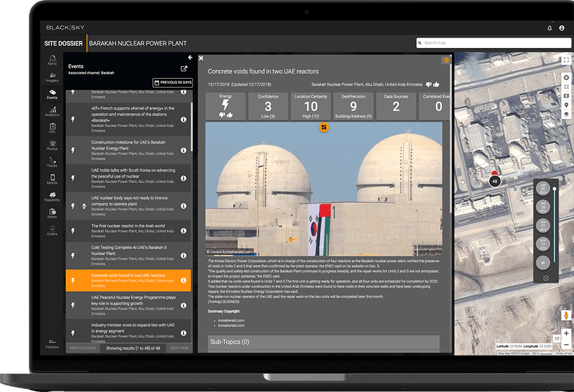Open the Feasibility sidebar section
574x392 pixels.
[52, 197]
